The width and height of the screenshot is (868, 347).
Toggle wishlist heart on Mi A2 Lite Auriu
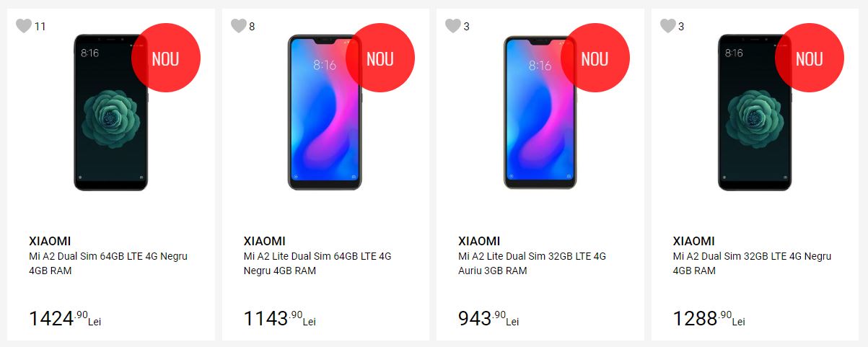(453, 26)
